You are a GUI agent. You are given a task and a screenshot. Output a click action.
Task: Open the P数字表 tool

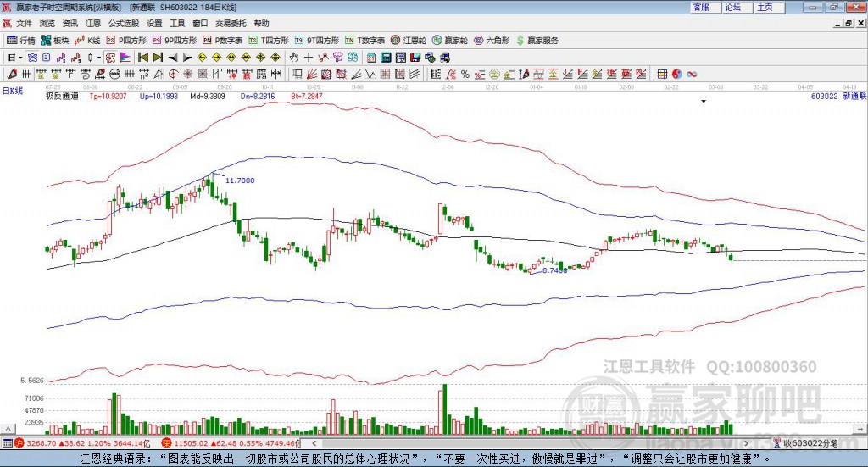223,41
